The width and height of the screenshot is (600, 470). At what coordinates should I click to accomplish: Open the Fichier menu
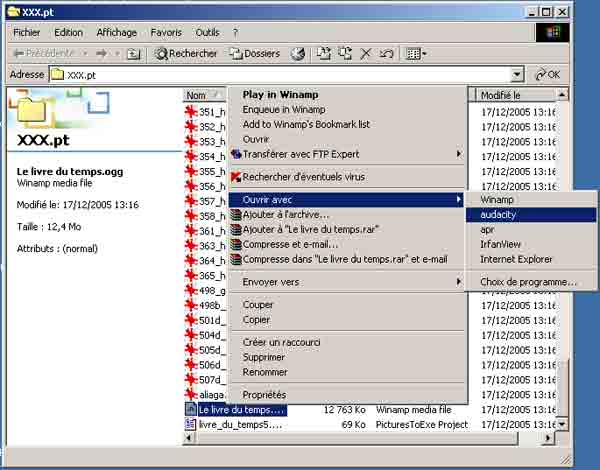(26, 33)
